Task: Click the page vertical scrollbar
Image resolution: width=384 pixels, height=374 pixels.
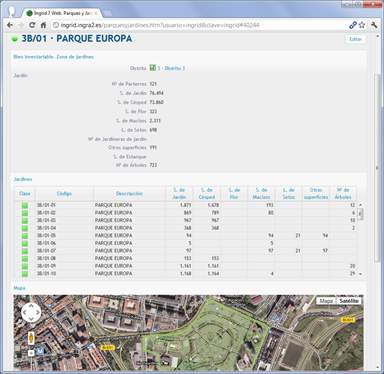Action: coord(377,167)
